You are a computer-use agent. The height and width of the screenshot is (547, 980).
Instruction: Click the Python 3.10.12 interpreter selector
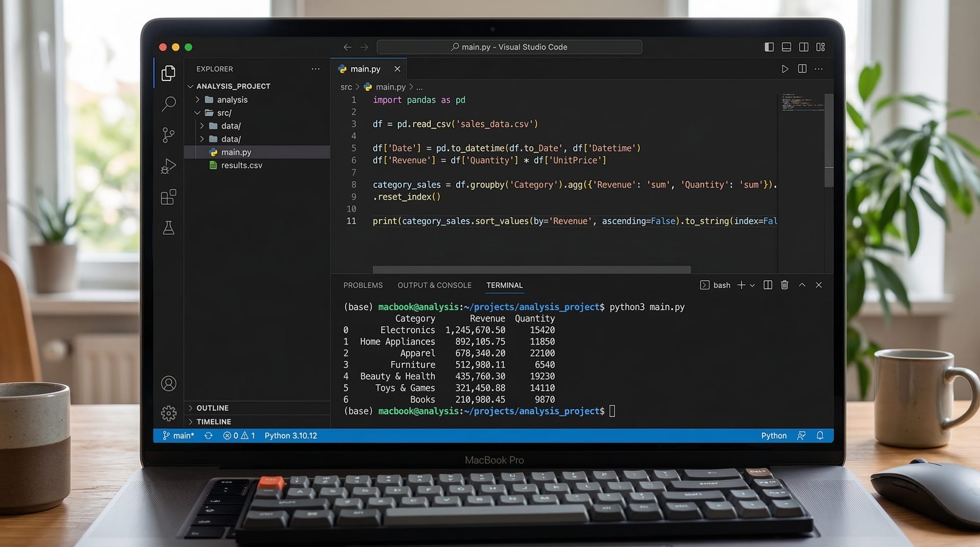[291, 436]
